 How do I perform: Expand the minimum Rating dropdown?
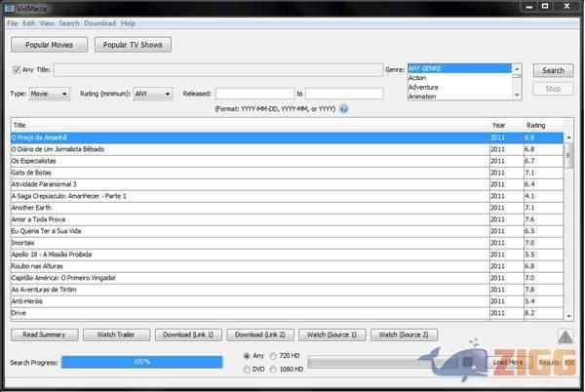153,94
